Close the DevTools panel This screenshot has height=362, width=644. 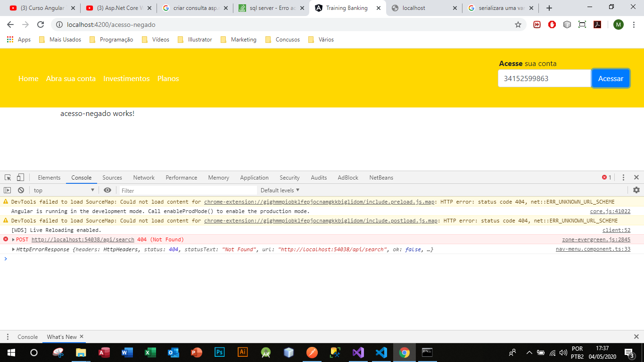point(636,178)
